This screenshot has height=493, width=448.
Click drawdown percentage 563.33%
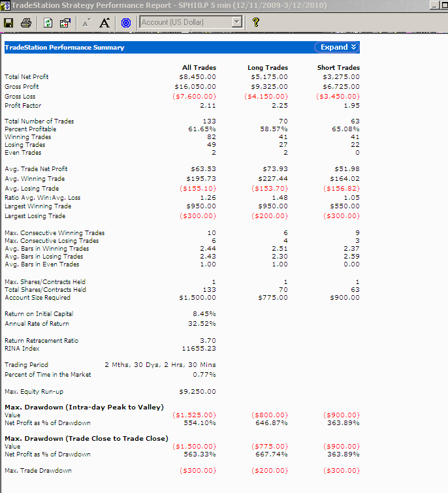[x=200, y=454]
